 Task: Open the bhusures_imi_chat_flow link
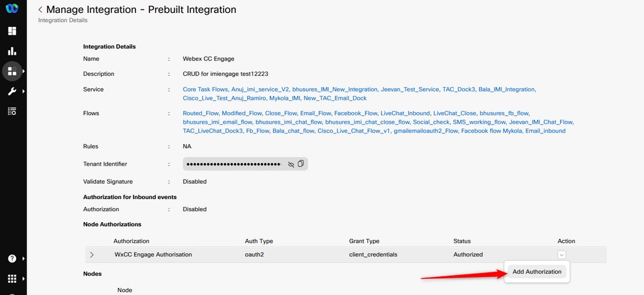coord(289,122)
